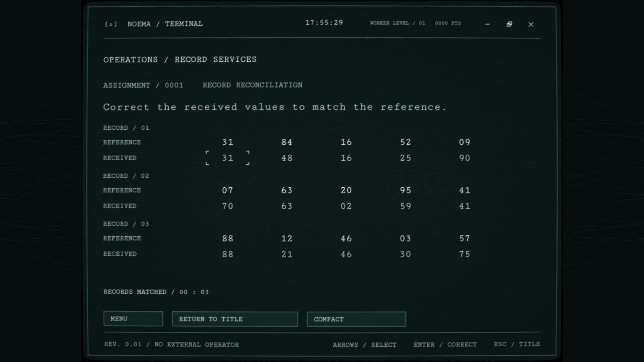Click Record 01 reference value 52
This screenshot has width=644, height=362.
pyautogui.click(x=406, y=142)
